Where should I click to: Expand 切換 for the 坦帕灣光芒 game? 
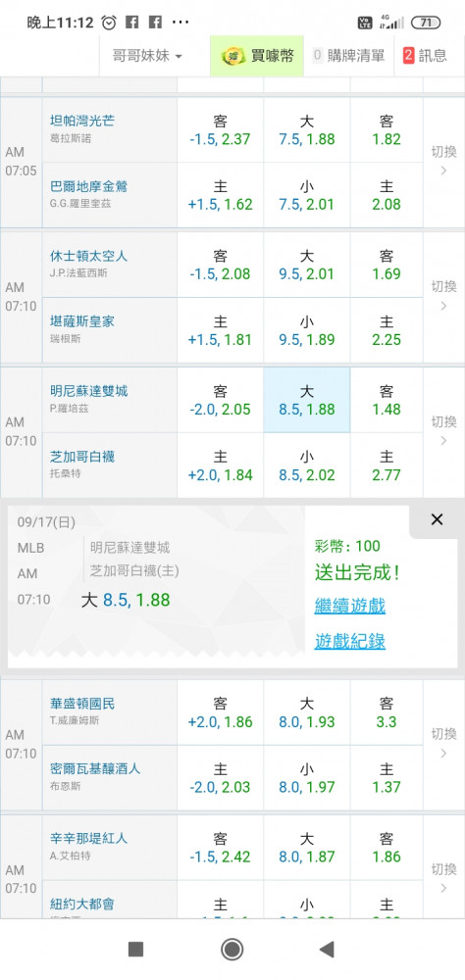443,162
